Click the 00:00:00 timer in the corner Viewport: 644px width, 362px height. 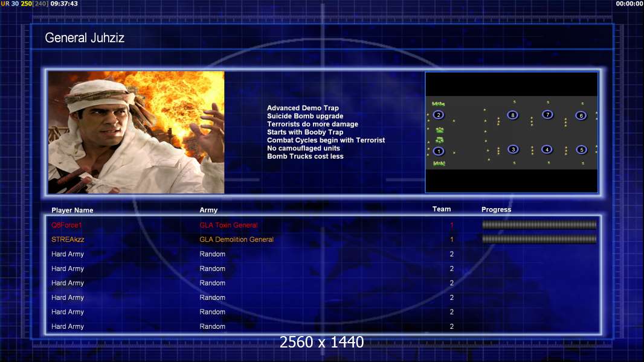(x=629, y=4)
